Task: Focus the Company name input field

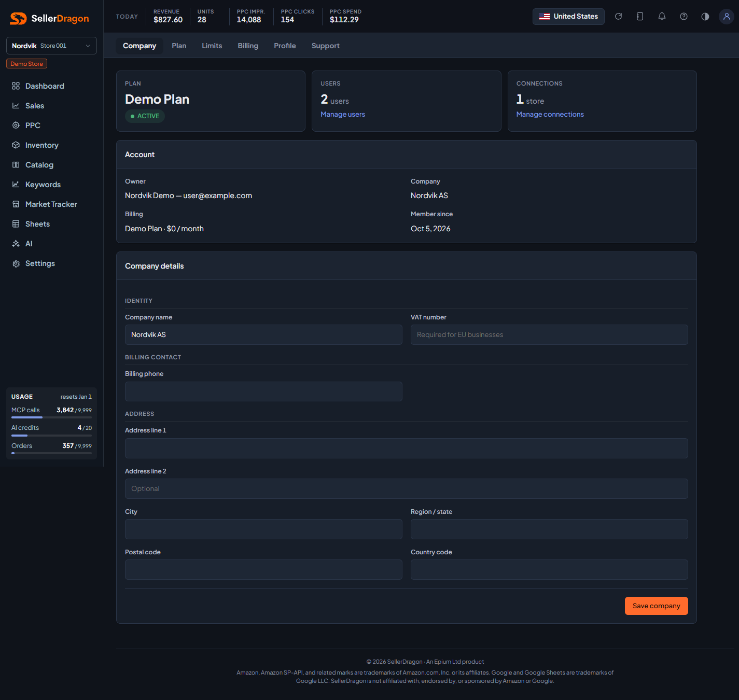Action: pos(263,335)
